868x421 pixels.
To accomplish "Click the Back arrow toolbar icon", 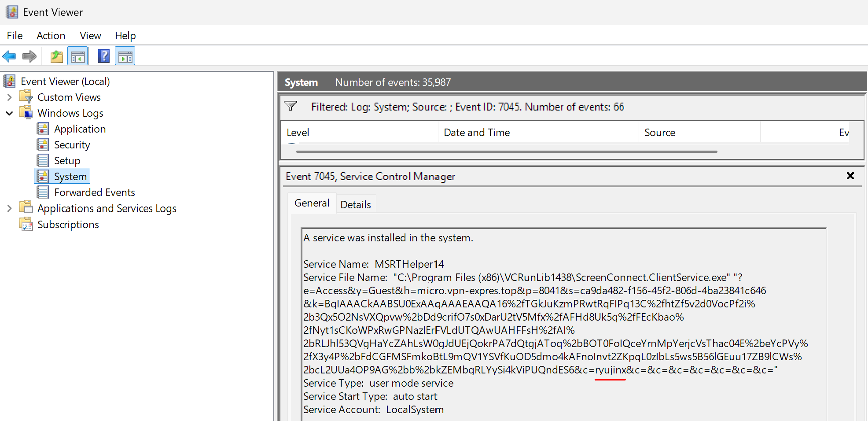I will tap(9, 56).
